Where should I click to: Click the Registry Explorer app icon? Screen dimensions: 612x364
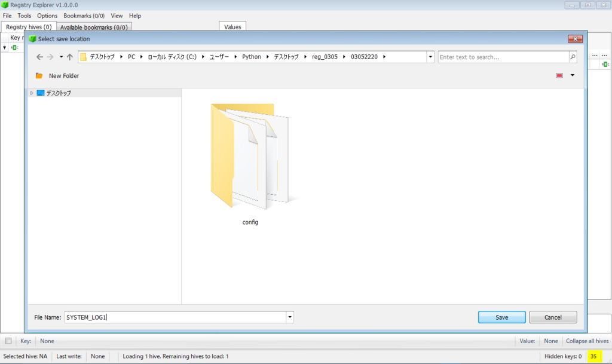tap(5, 5)
